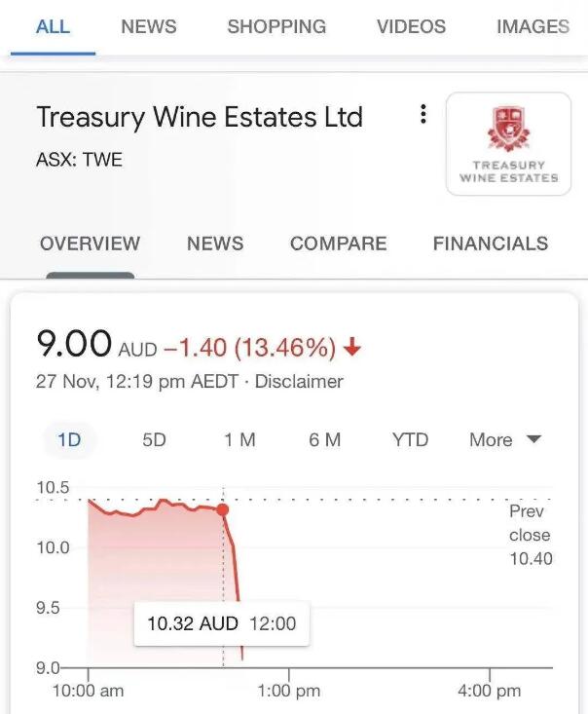Click the red down arrow indicator

point(352,348)
